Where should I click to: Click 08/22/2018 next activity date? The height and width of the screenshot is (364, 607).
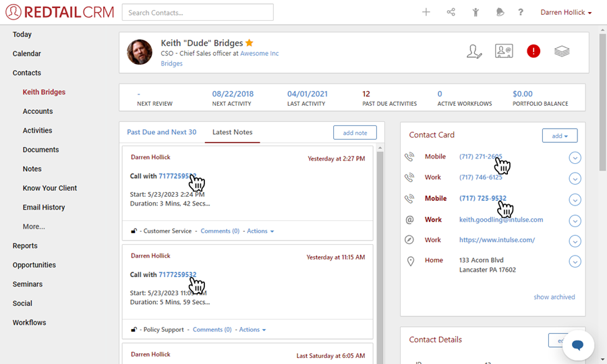click(x=233, y=94)
